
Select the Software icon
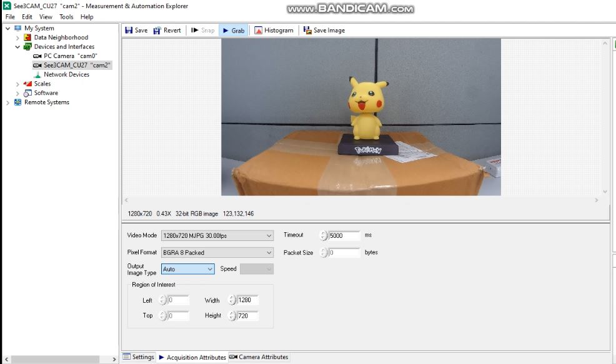point(27,93)
